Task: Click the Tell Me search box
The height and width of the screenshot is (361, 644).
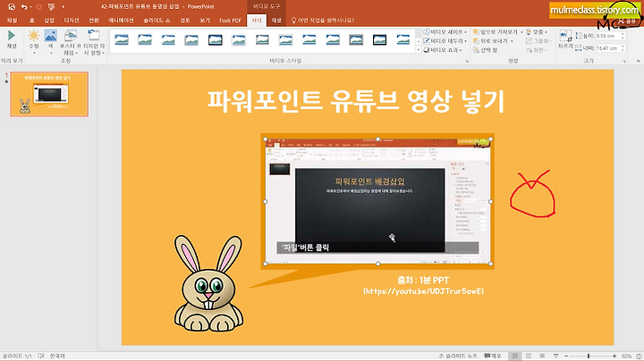Action: click(323, 21)
